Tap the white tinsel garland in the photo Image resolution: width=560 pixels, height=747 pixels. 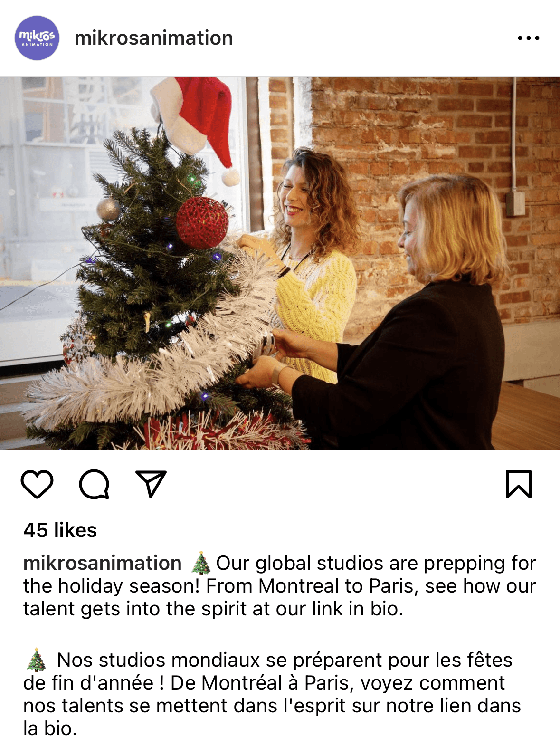coord(157,361)
